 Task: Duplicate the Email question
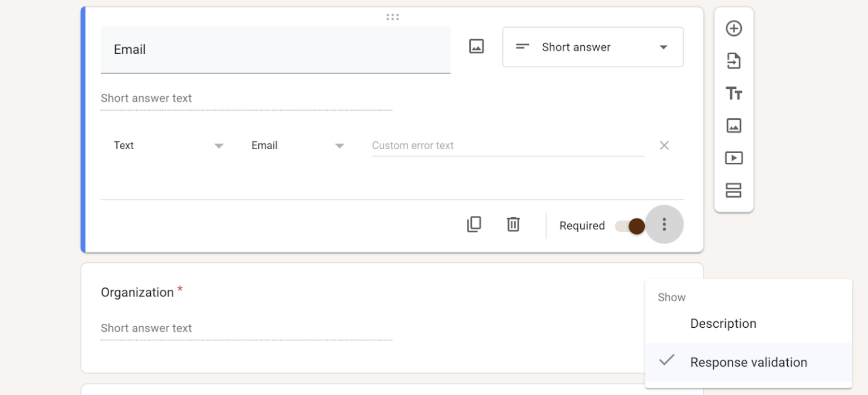coord(474,224)
